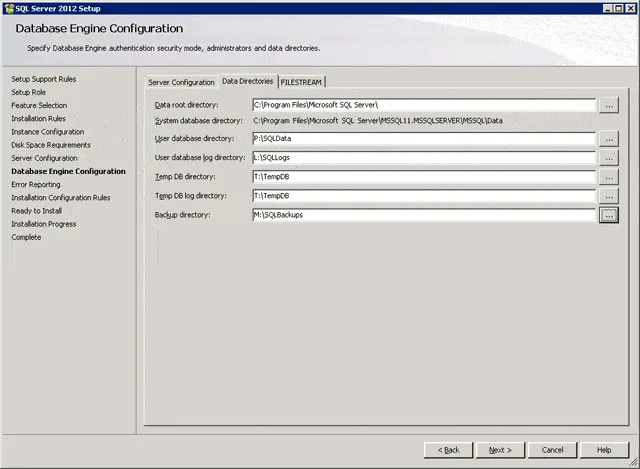Cancel the SQL Server setup

(552, 450)
